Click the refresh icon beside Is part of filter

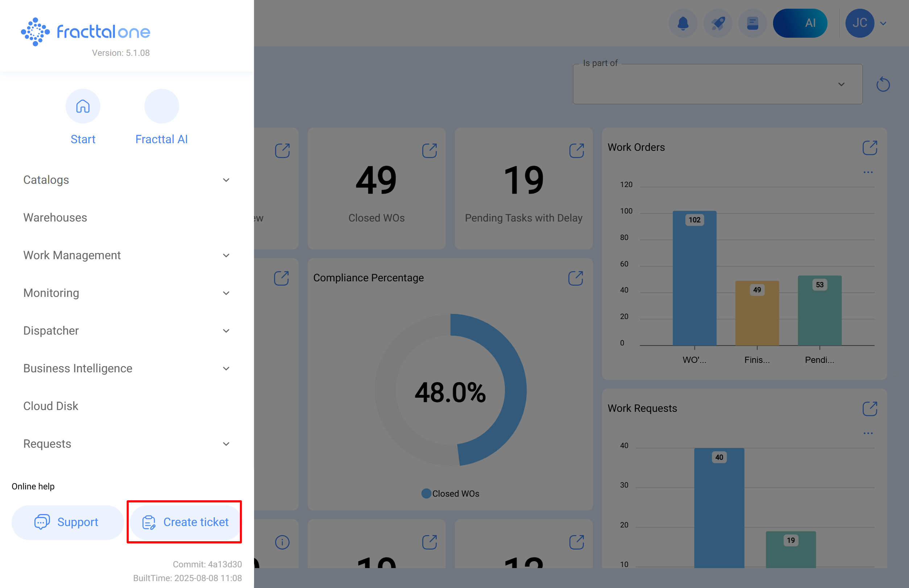click(x=883, y=84)
